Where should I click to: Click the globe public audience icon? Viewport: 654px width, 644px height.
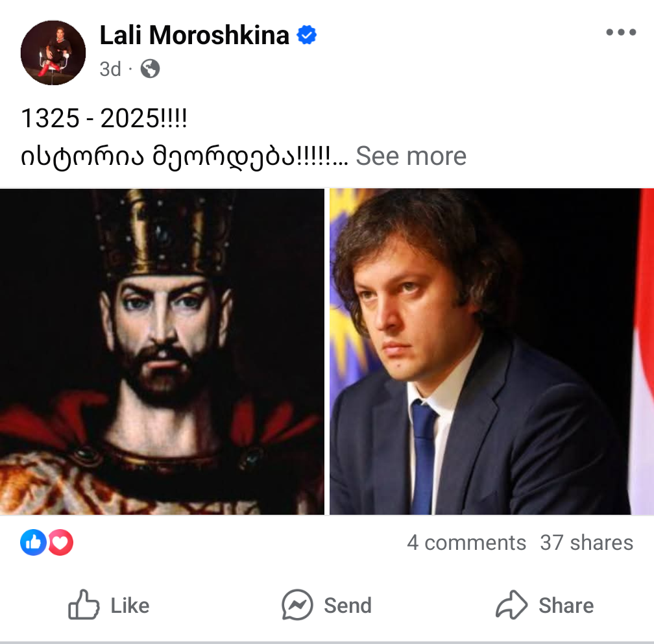tap(150, 69)
